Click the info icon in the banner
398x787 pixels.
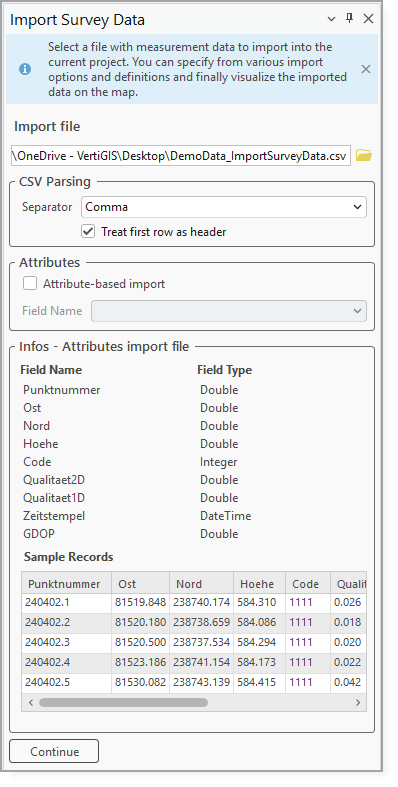(25, 69)
